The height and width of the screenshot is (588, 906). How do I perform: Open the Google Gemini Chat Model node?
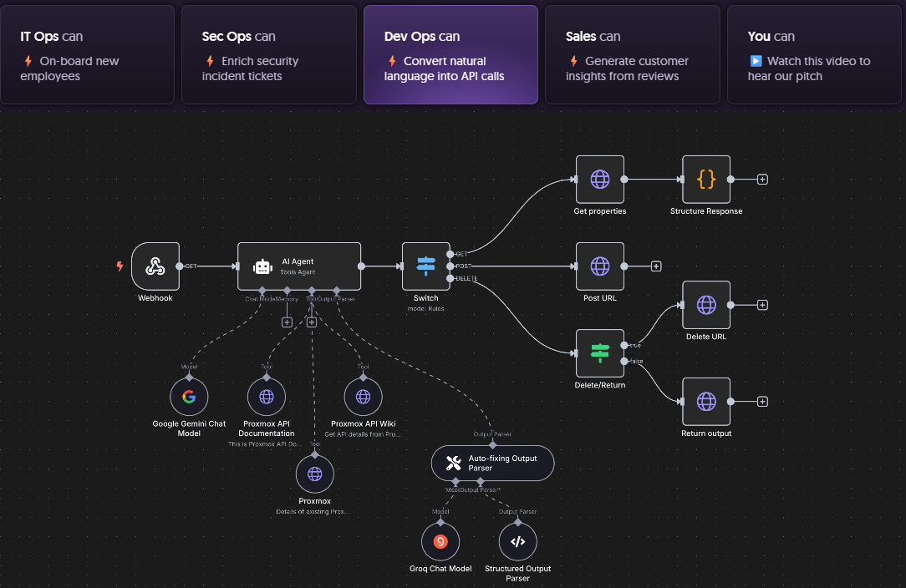[x=189, y=397]
